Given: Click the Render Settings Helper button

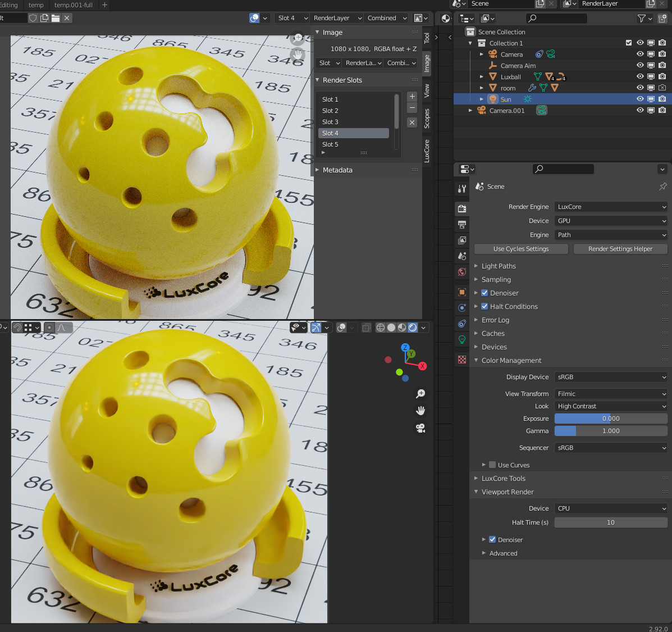Looking at the screenshot, I should click(x=620, y=249).
